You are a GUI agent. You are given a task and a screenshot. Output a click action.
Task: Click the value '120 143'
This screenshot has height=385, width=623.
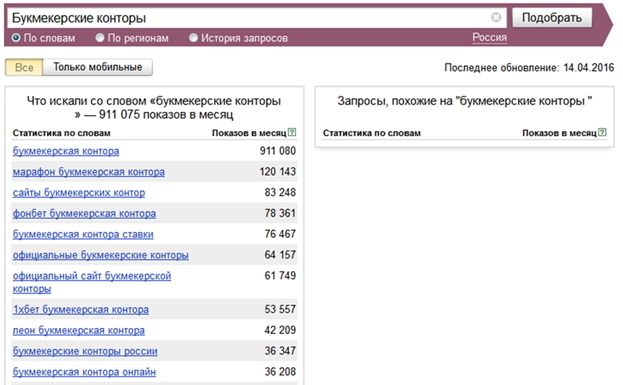pos(278,172)
